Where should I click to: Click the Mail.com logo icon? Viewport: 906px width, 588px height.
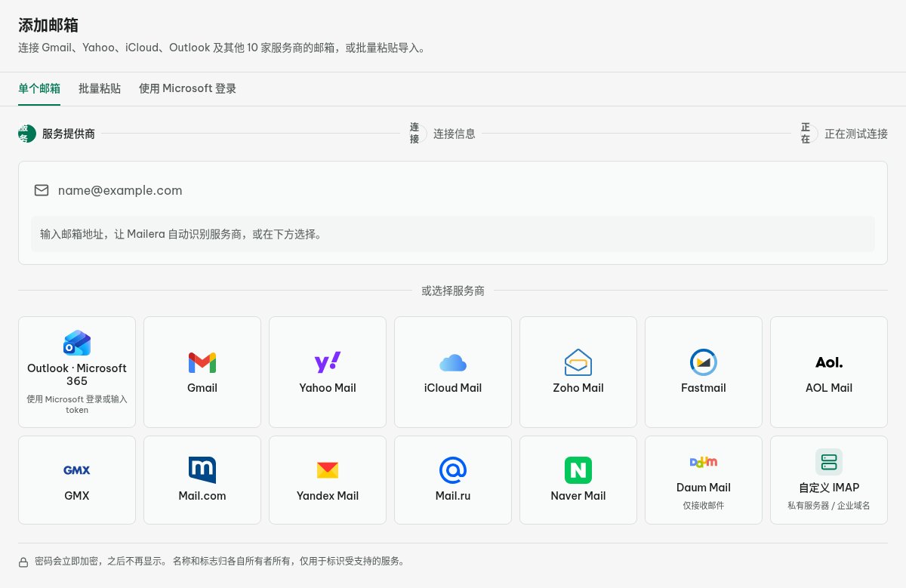(202, 470)
